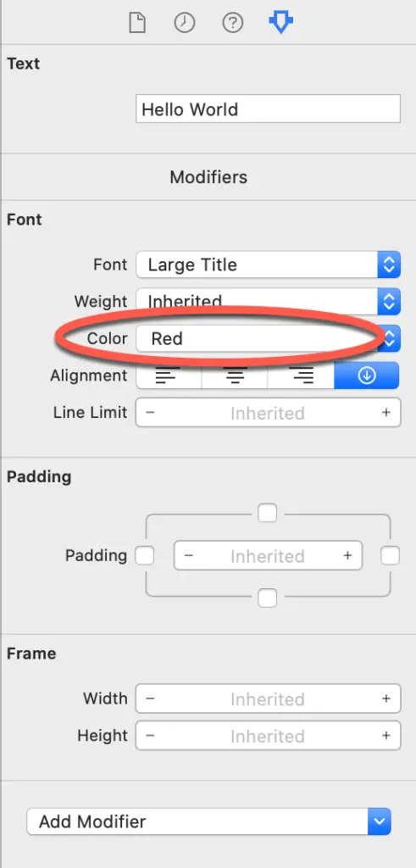
Task: Increase Line Limit with plus button
Action: click(386, 413)
